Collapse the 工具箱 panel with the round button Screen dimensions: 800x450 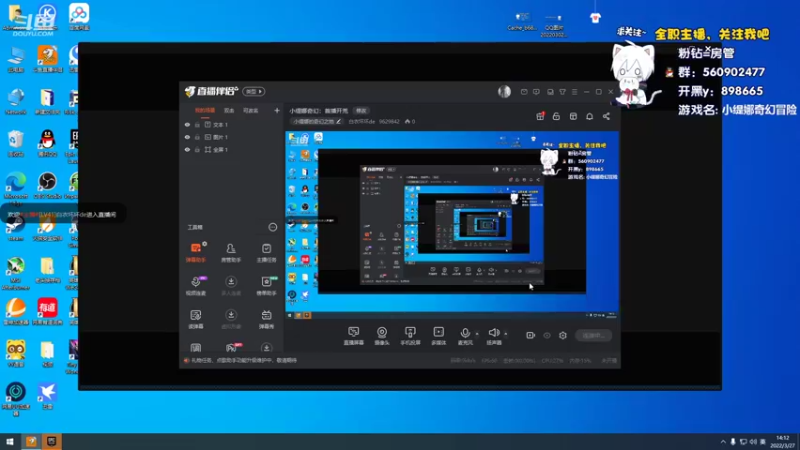coord(273,227)
